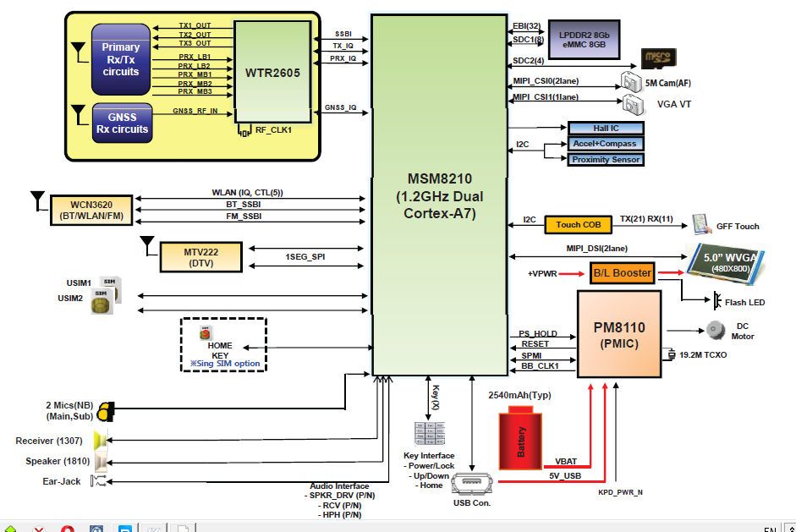Click the MIPI_CSI0(2lane) label
Image resolution: width=796 pixels, height=532 pixels.
click(x=546, y=80)
